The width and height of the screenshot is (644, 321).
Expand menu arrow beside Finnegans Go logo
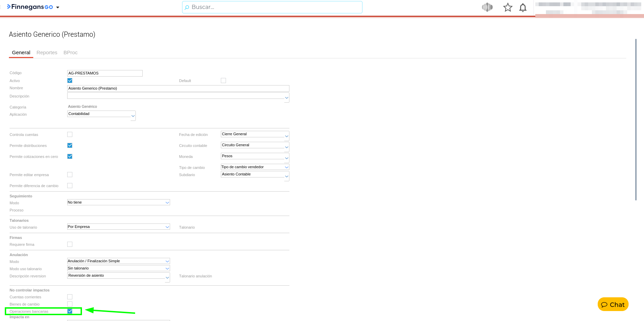[x=58, y=7]
